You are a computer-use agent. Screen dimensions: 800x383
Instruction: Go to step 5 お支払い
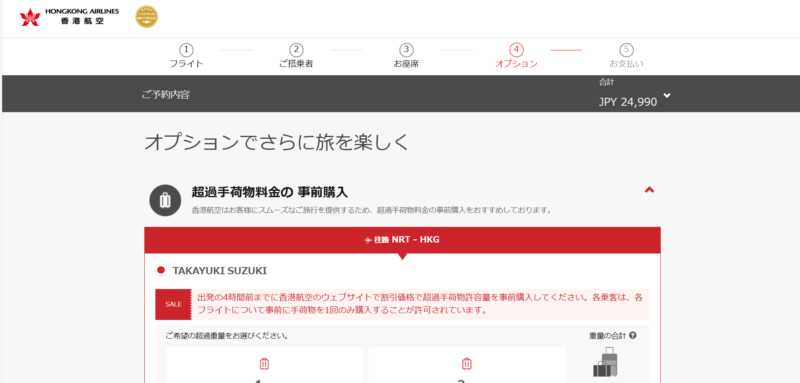coord(627,56)
